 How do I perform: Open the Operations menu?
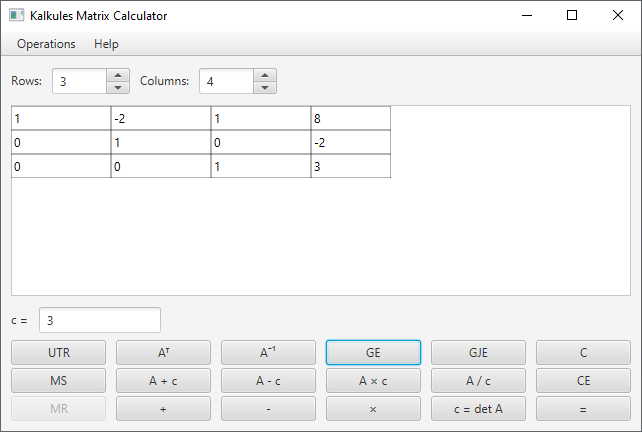coord(46,44)
